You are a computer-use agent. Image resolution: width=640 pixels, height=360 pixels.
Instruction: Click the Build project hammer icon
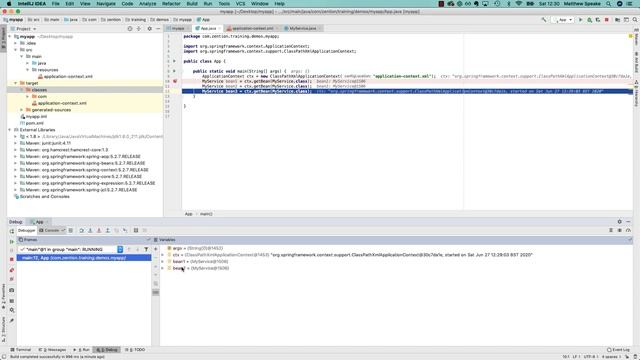[544, 20]
